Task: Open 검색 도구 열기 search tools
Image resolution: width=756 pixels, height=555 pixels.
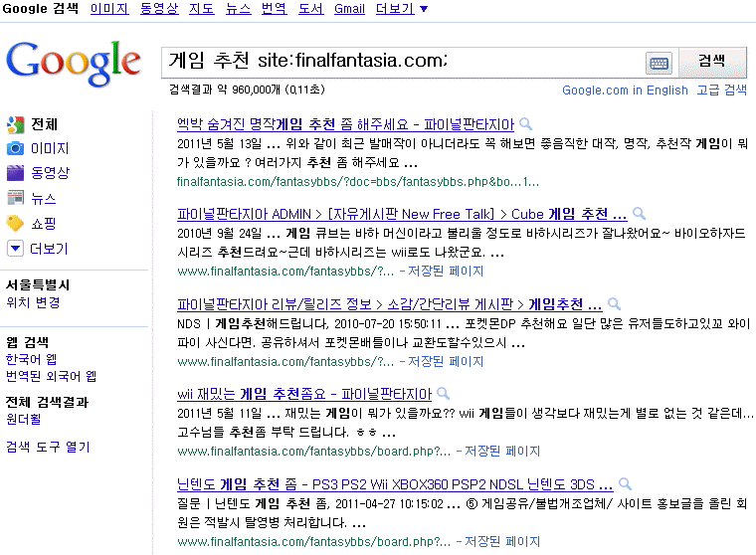Action: coord(48,447)
